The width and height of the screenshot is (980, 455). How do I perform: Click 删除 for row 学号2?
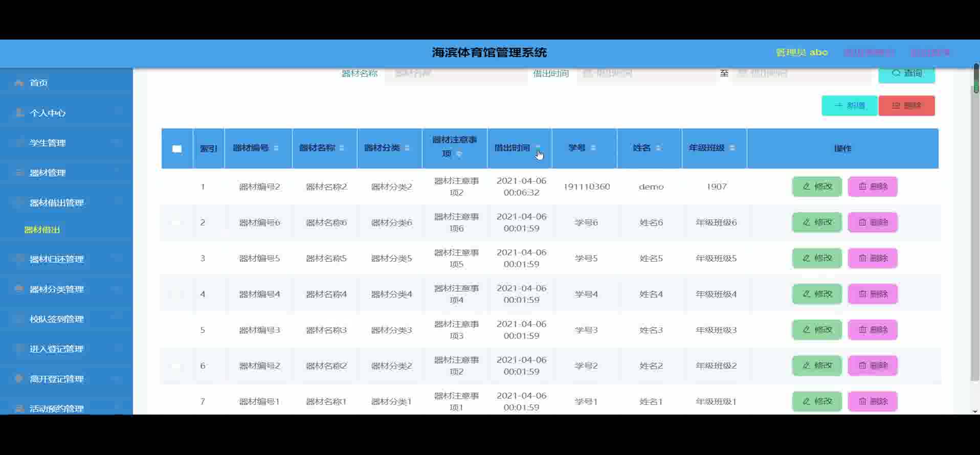(873, 366)
